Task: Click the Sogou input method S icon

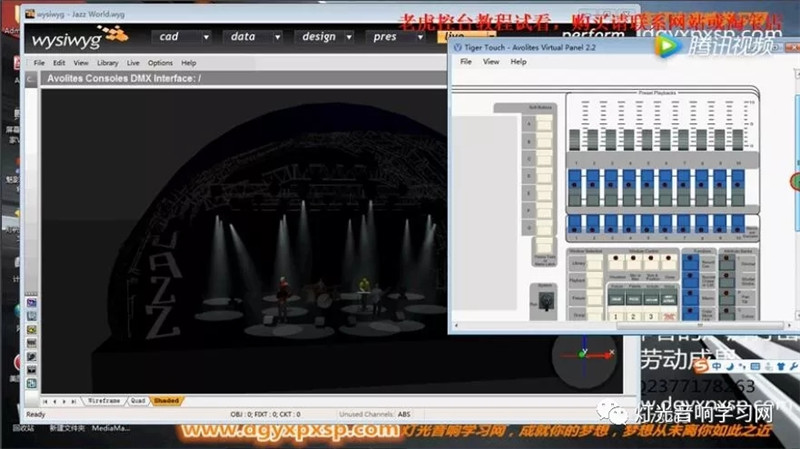Action: pos(702,366)
